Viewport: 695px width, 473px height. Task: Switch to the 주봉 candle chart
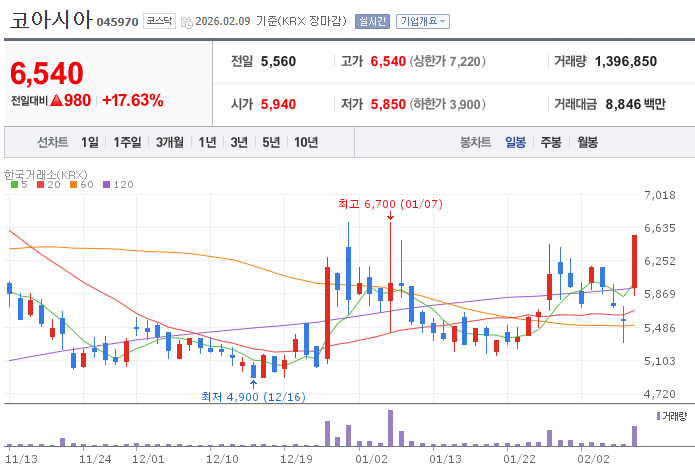pyautogui.click(x=551, y=142)
